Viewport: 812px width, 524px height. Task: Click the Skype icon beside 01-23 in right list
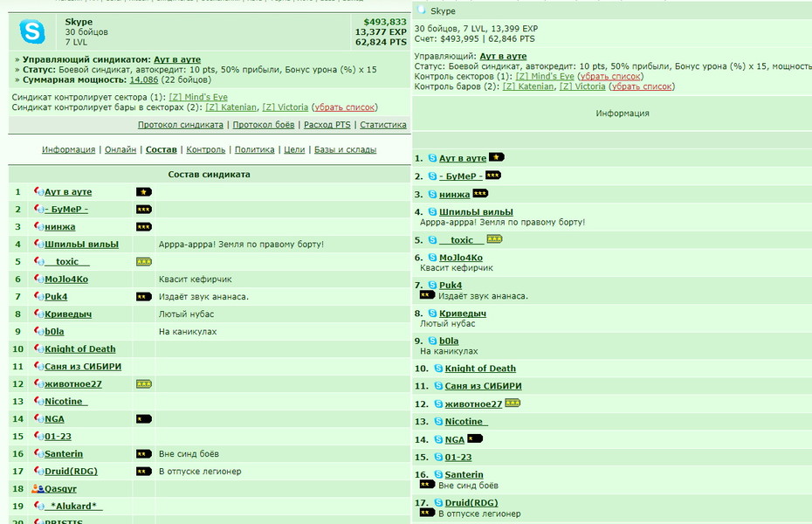point(438,458)
